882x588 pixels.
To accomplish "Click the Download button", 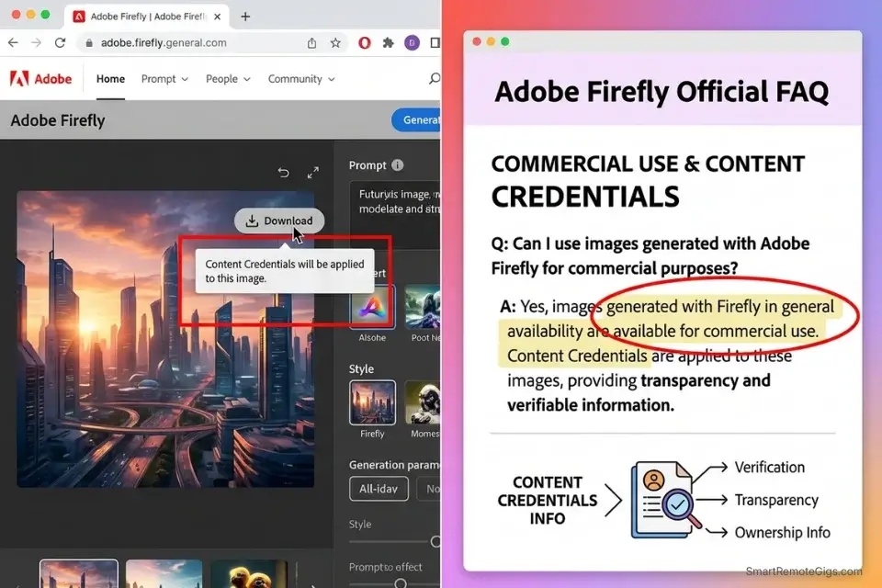I will coord(279,220).
